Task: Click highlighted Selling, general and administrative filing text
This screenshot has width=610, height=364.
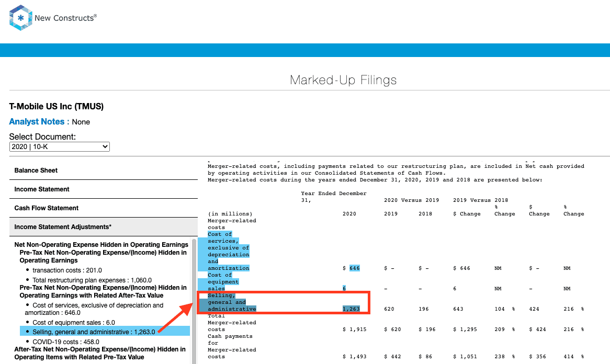Action: (232, 302)
